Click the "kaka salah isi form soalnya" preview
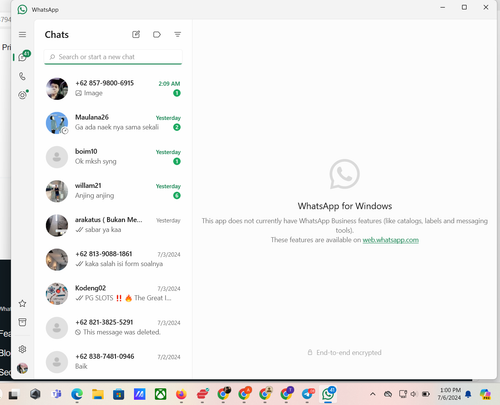Screen dimensions: 500x405 [x=124, y=264]
